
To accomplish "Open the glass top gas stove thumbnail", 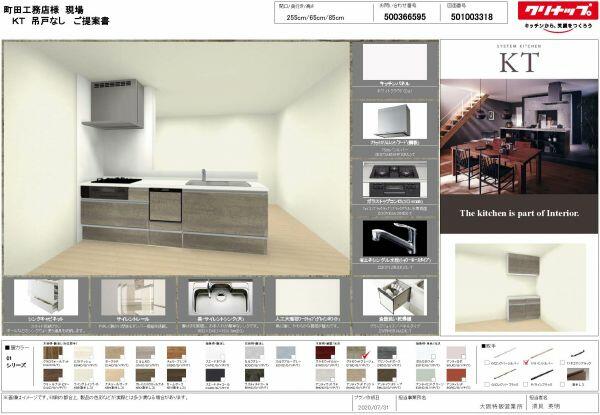I will coord(395,179).
